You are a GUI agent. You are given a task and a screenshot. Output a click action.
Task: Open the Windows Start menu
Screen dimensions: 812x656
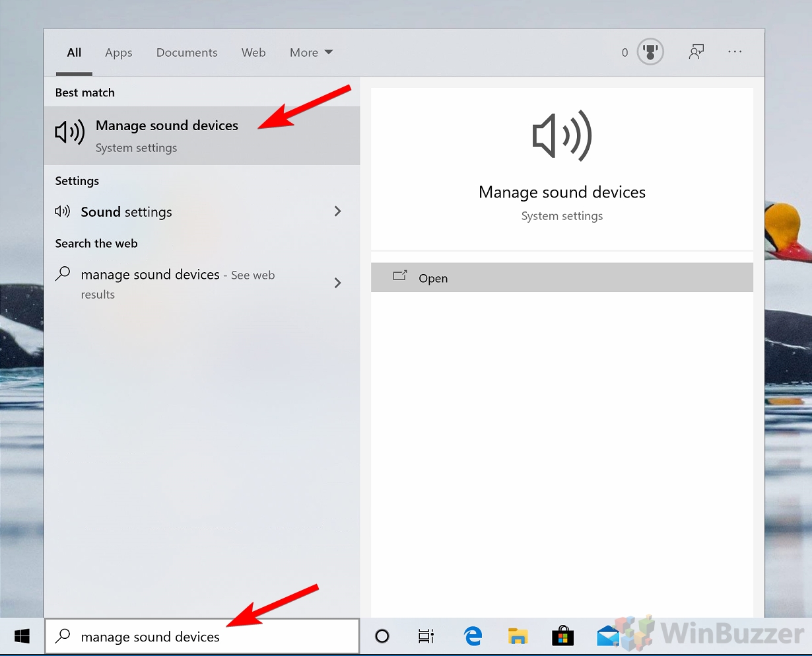(22, 636)
